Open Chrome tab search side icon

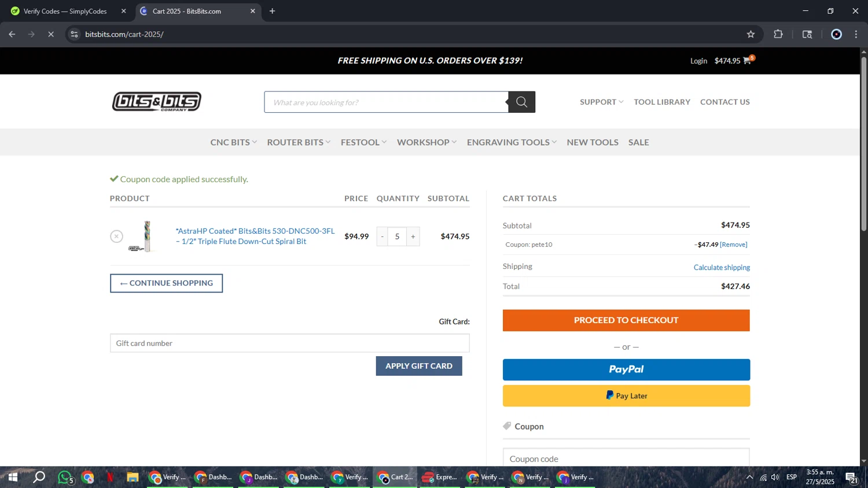tap(807, 34)
